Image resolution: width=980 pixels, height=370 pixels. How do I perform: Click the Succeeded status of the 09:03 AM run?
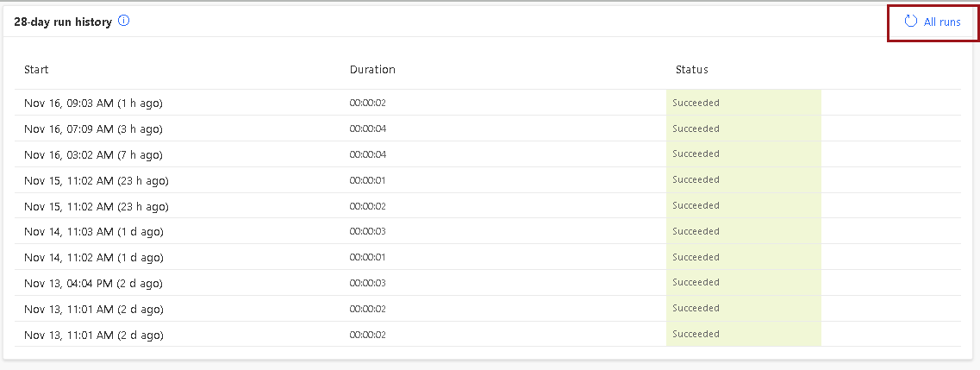[696, 103]
